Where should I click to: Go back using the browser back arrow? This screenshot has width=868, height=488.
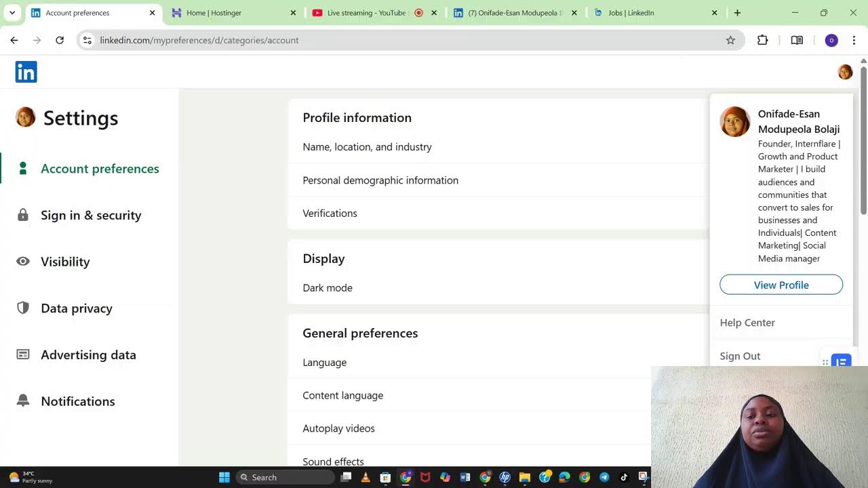[14, 40]
